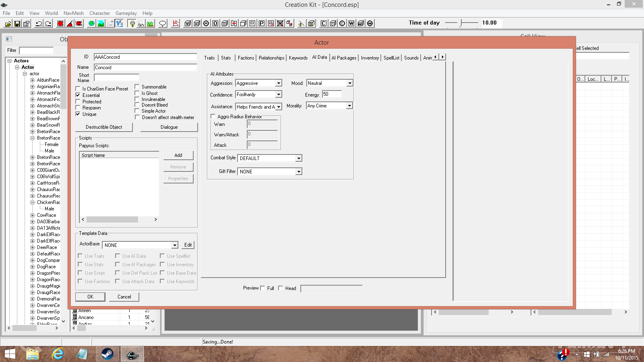Open the ActorBase template dropdown
This screenshot has width=644, height=362.
(175, 245)
